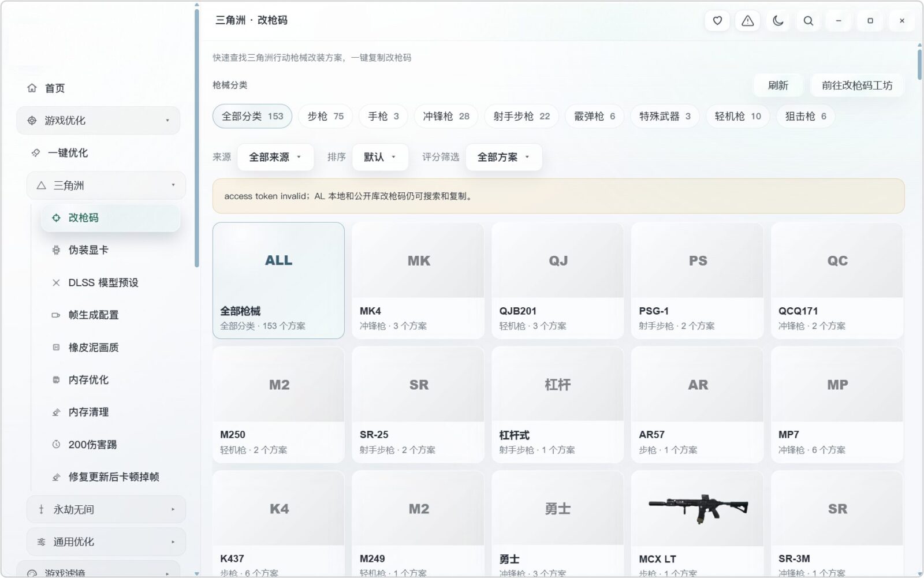Open the K437 weapon card

tap(278, 524)
